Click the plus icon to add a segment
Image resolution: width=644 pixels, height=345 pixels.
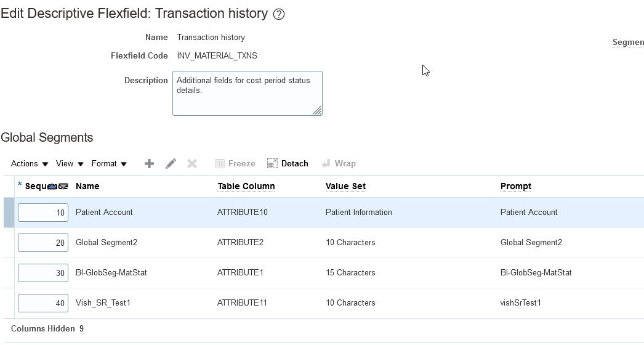pos(149,163)
